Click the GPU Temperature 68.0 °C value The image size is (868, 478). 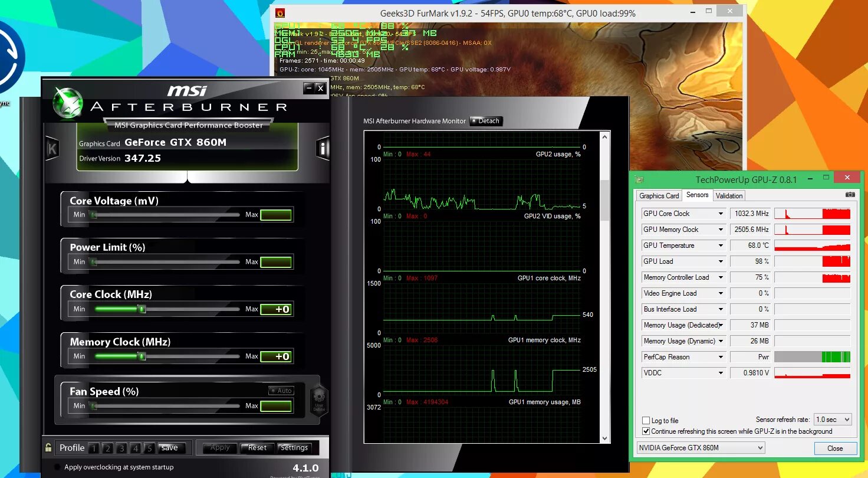tap(750, 245)
